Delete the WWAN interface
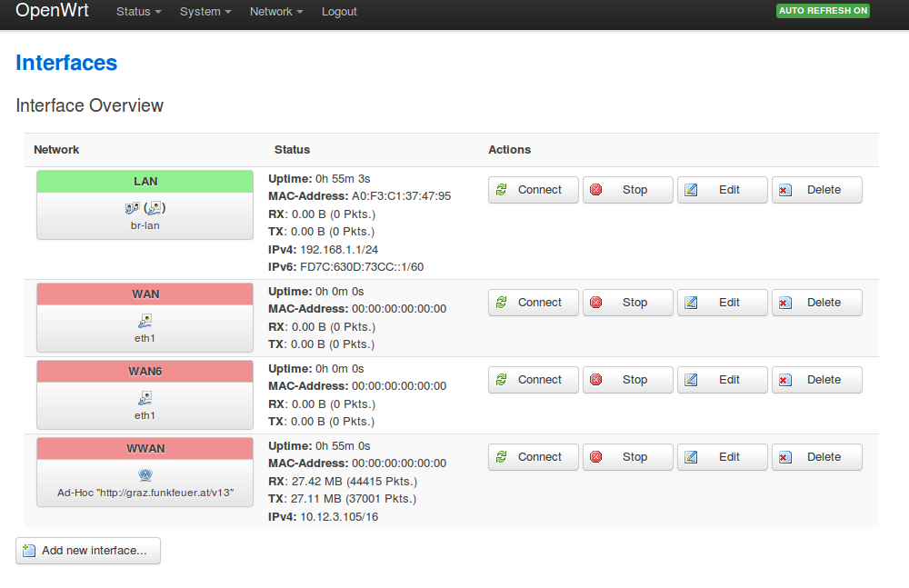 pyautogui.click(x=816, y=457)
